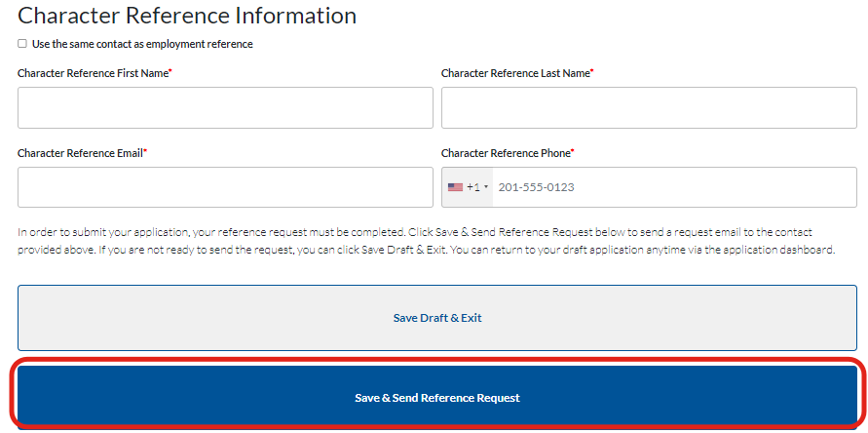Expand the country code dropdown arrow
868x433 pixels.
pos(486,187)
